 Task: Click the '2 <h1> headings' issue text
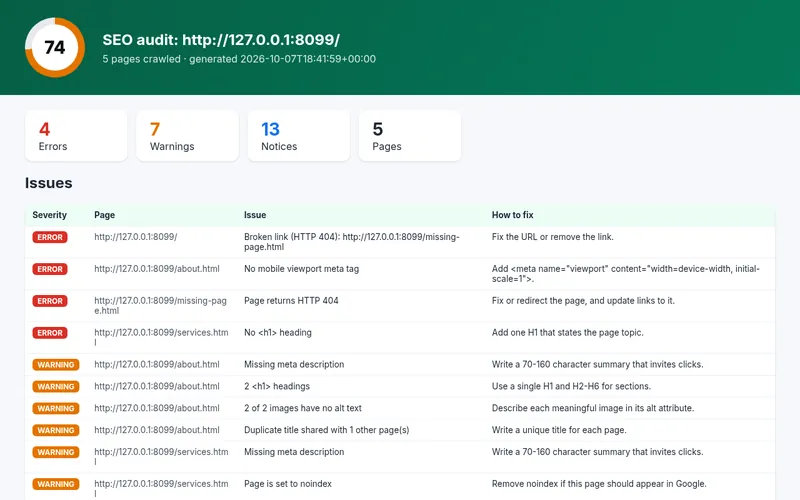tap(277, 386)
